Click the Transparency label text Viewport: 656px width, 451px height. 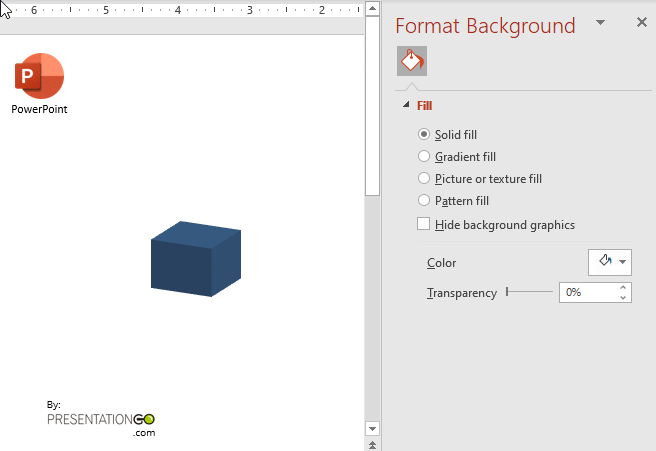[x=462, y=293]
